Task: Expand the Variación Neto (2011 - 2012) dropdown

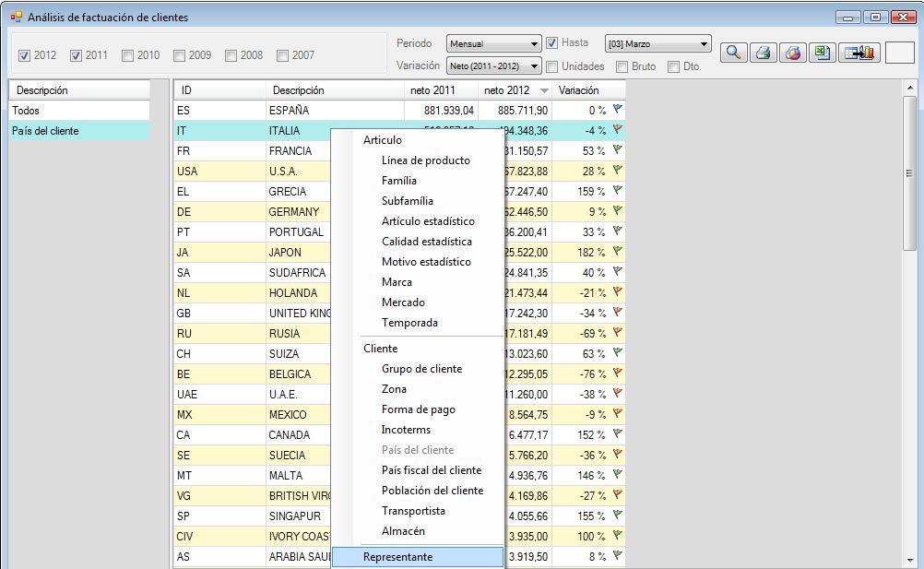Action: coord(493,66)
